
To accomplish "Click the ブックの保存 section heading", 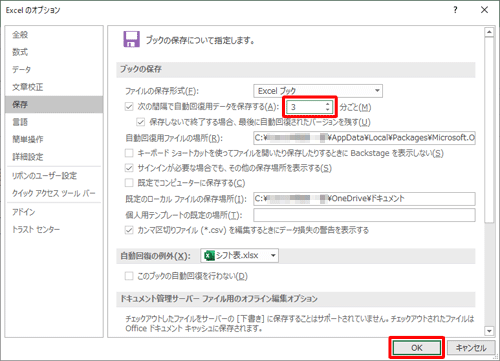I will [x=141, y=69].
